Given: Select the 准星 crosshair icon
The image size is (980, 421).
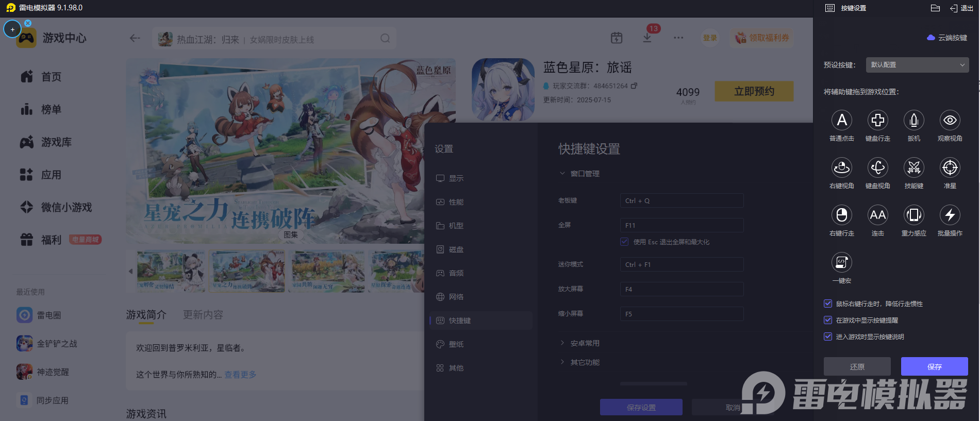Looking at the screenshot, I should pyautogui.click(x=950, y=167).
